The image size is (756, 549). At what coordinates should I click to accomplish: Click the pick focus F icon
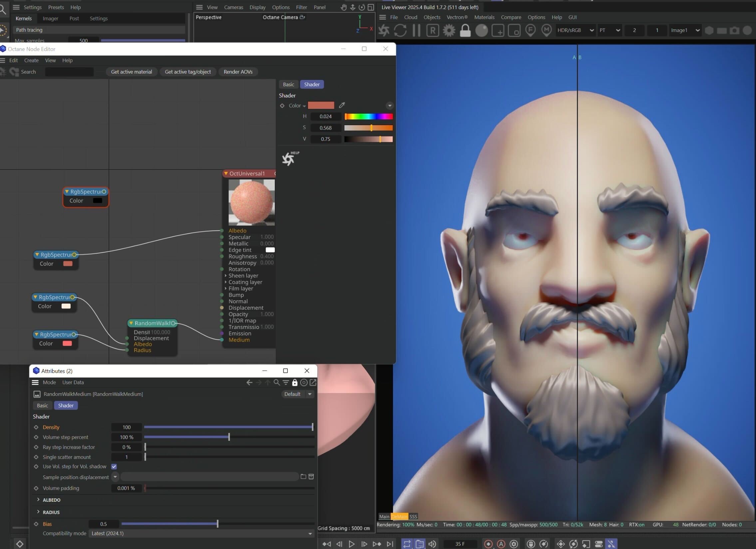pyautogui.click(x=530, y=30)
